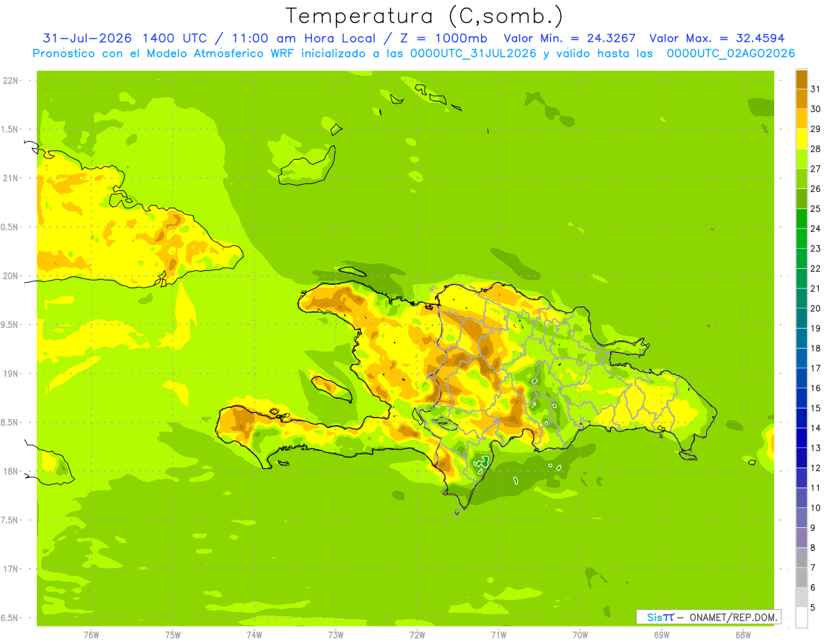Click the '73W' longitude axis label
Image resolution: width=834 pixels, height=644 pixels.
336,635
